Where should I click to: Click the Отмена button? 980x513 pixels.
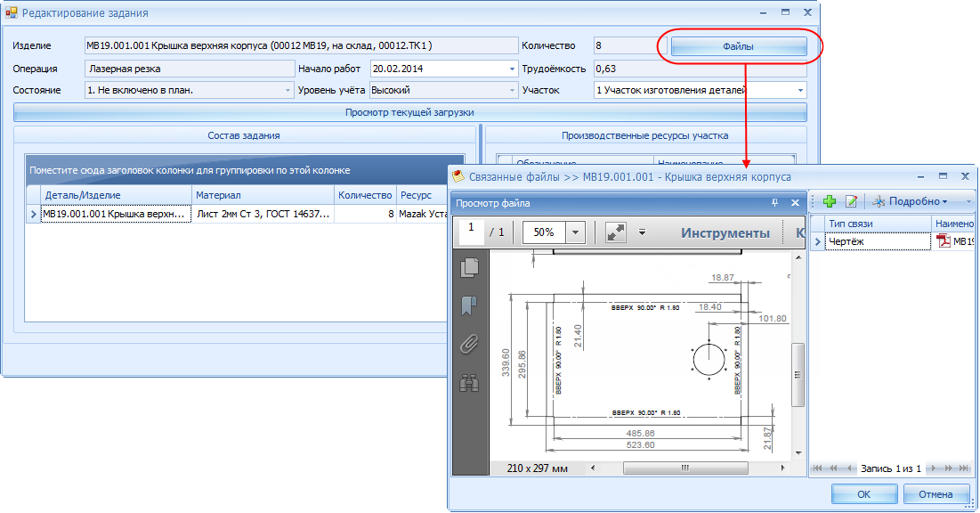pyautogui.click(x=935, y=494)
